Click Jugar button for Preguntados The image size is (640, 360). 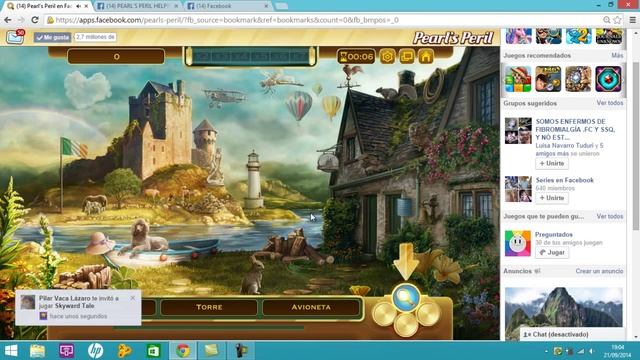click(552, 253)
